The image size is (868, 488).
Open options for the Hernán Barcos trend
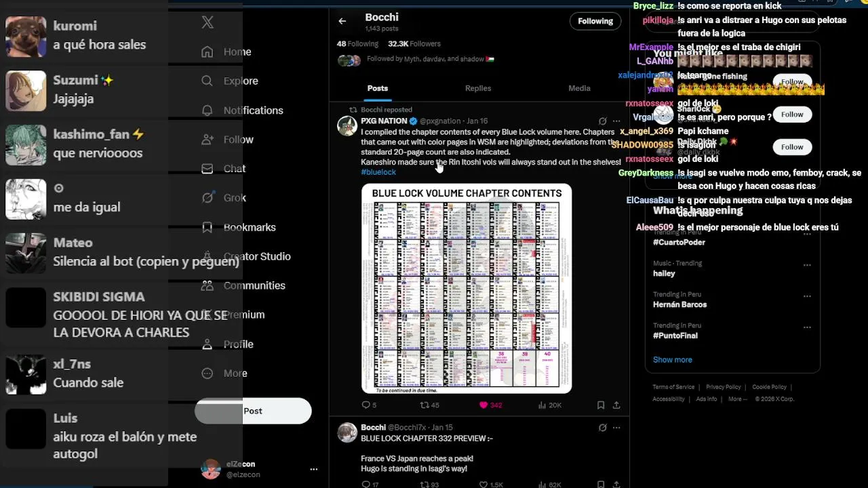click(807, 296)
